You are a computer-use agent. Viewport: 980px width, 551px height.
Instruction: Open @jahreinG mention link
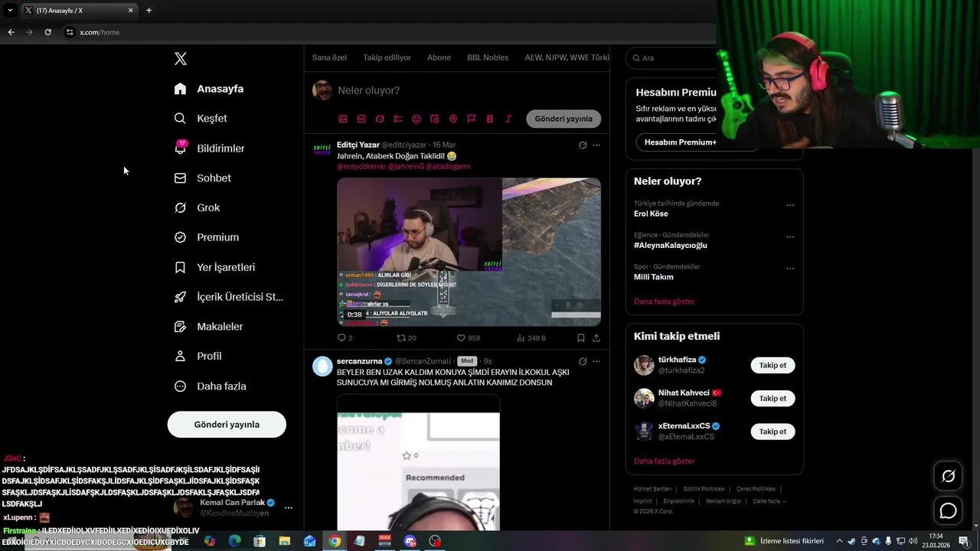click(406, 167)
